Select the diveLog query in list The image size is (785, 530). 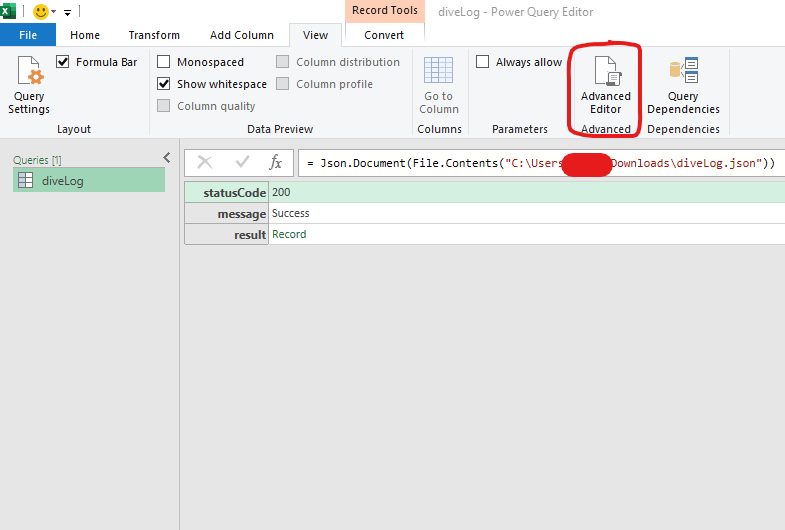click(x=89, y=180)
